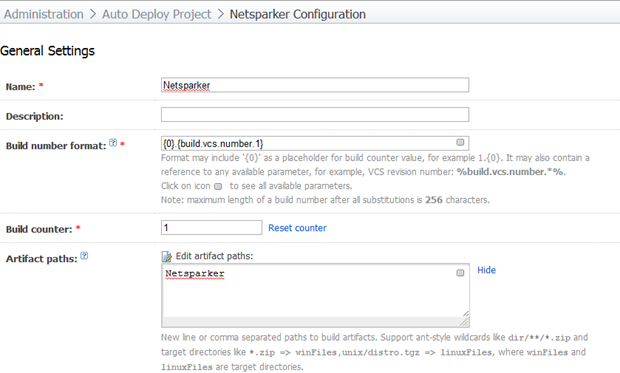Click the Edit artifact paths pencil icon
The image size is (620, 373).
click(x=166, y=256)
